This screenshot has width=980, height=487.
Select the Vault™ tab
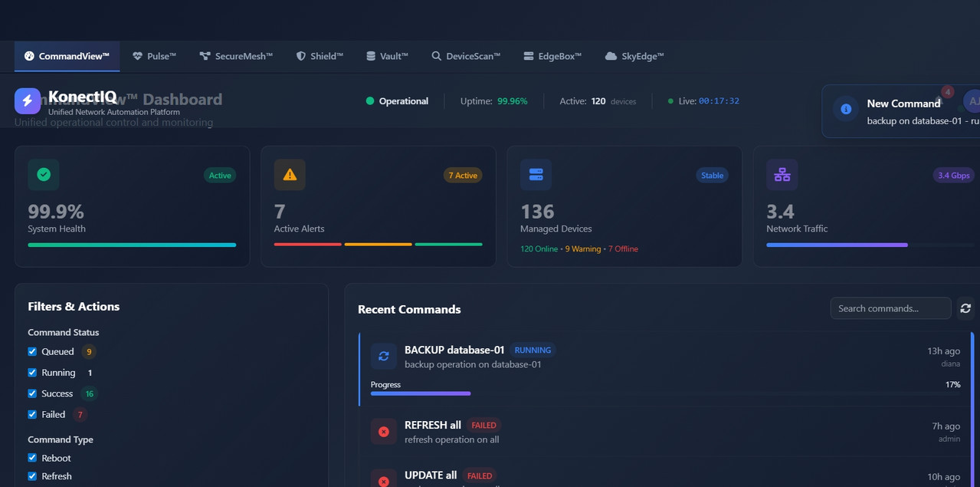click(387, 56)
